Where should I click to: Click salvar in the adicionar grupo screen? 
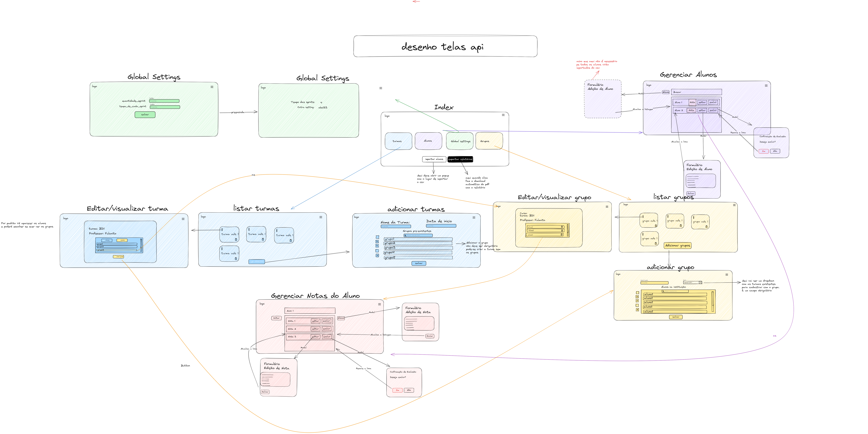(x=676, y=317)
